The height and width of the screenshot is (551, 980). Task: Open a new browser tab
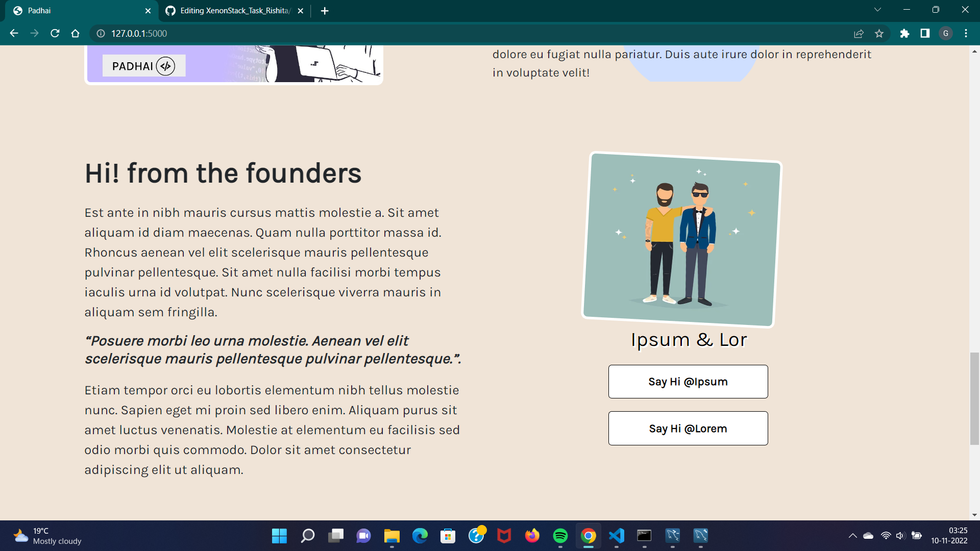point(325,11)
